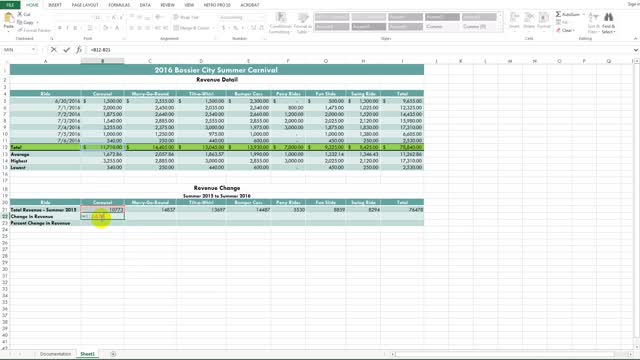Confirm the formula with the checkmark
Viewport: 640px width, 360px height.
(x=67, y=50)
